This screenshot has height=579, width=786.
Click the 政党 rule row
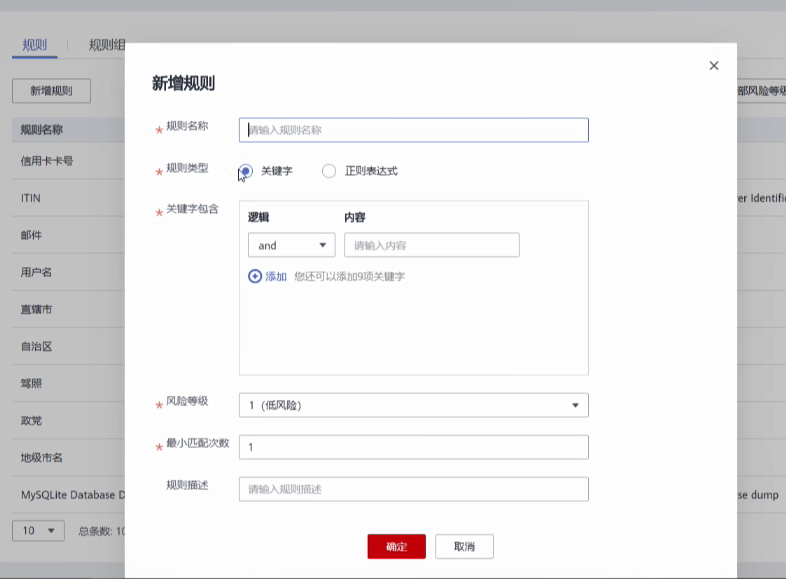click(68, 421)
